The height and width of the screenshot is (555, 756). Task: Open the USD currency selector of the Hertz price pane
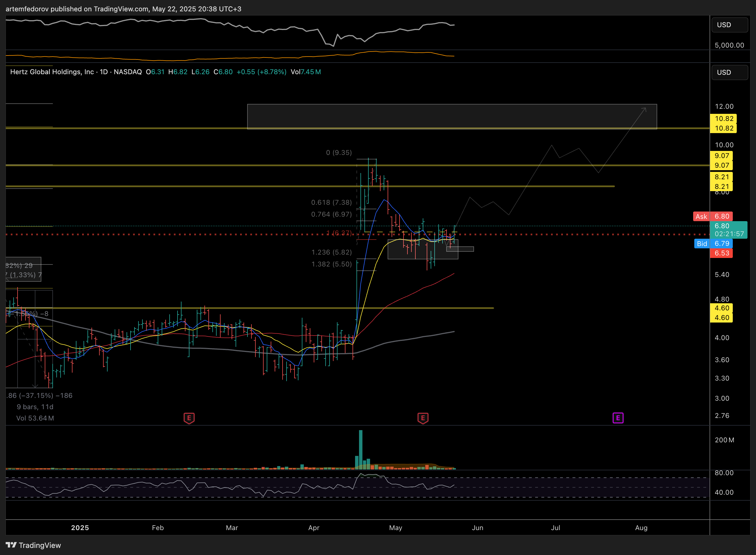729,72
